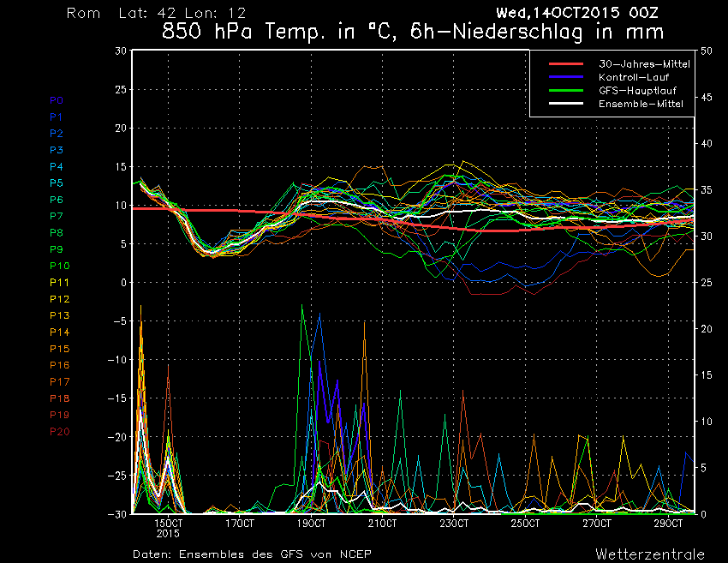Click the 17OCT x-axis label

coord(240,524)
